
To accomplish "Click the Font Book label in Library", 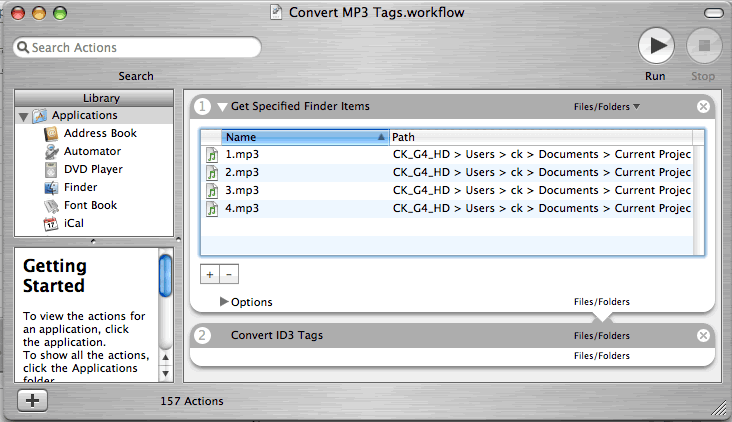I will (91, 205).
